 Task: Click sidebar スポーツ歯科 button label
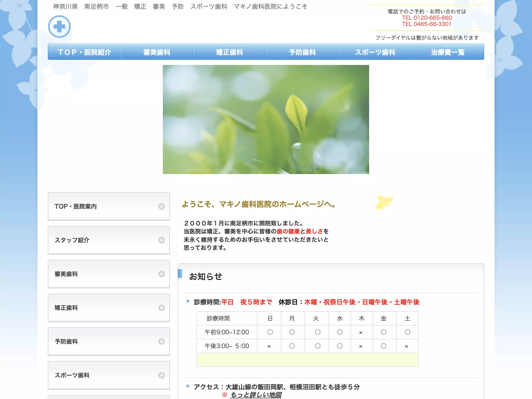point(72,375)
